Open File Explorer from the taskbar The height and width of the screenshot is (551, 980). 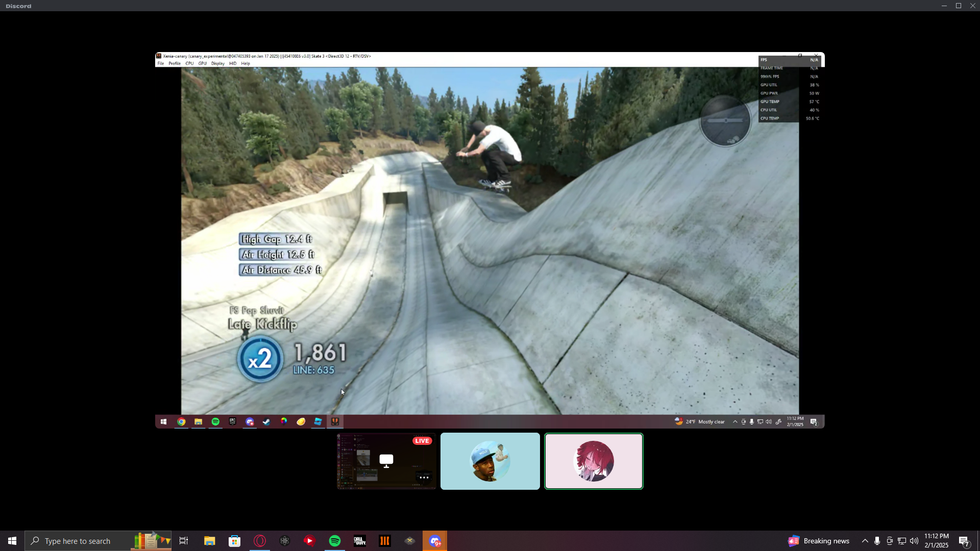click(x=209, y=541)
